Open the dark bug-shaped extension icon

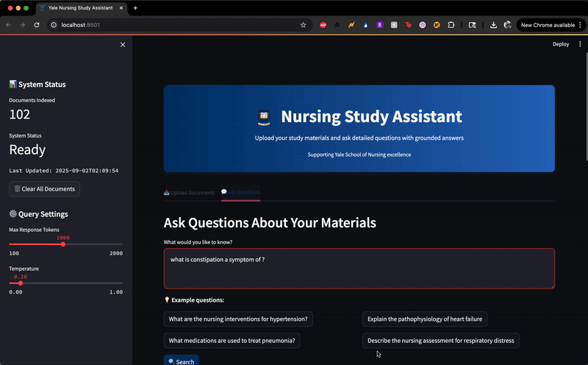337,25
